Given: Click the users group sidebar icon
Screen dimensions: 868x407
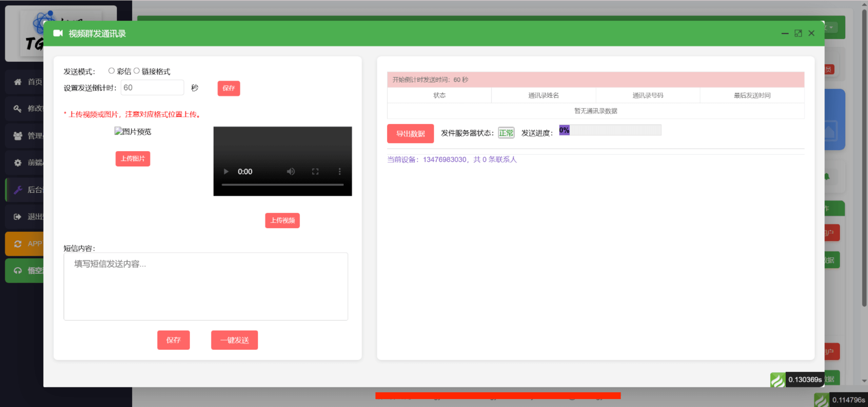Looking at the screenshot, I should (18, 136).
